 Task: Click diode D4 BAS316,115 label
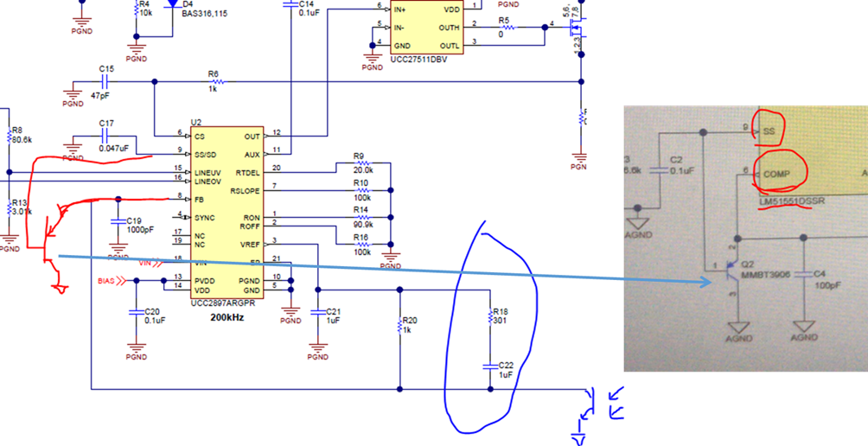[205, 9]
